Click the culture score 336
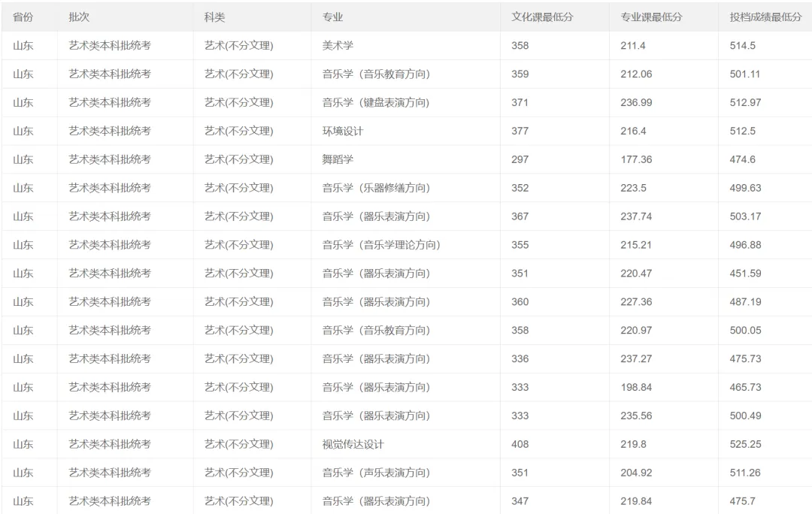This screenshot has height=514, width=812. (520, 358)
